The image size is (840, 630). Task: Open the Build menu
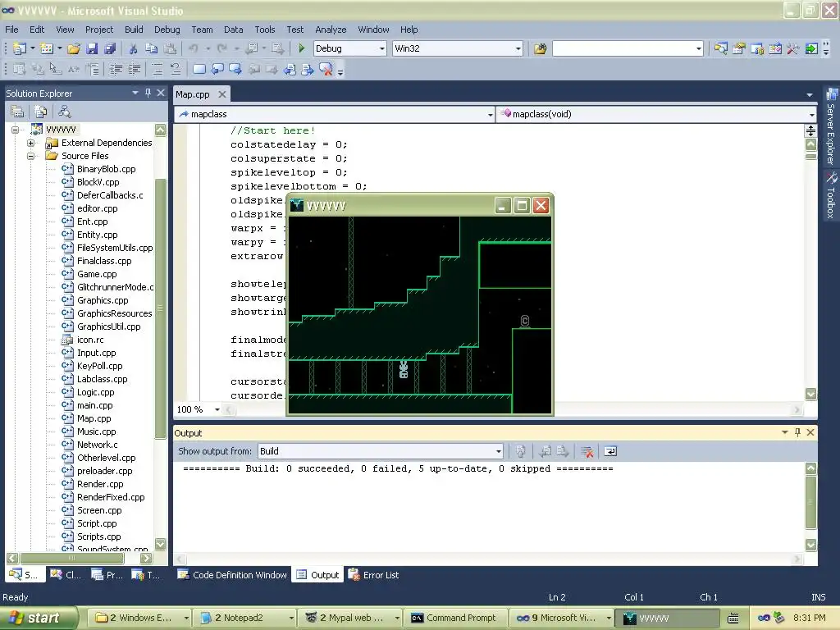pos(134,30)
